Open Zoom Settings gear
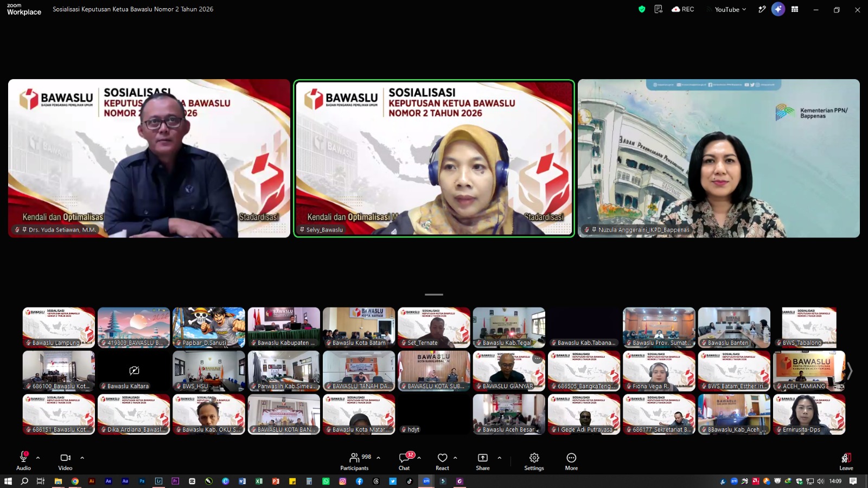Viewport: 868px width, 488px height. pyautogui.click(x=534, y=460)
